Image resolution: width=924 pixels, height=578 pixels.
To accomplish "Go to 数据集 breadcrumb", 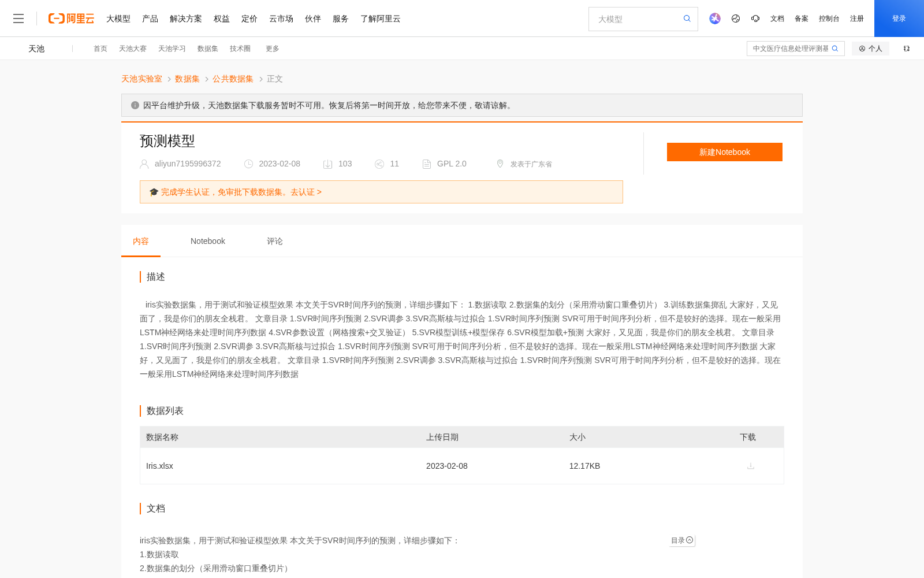I will tap(187, 79).
